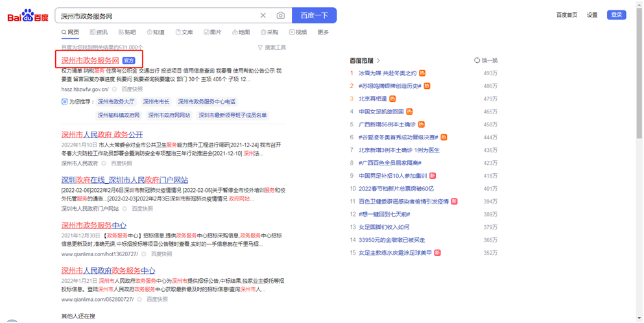Open hot topic 女足国脚们收入如何
The width and height of the screenshot is (644, 323).
384,227
